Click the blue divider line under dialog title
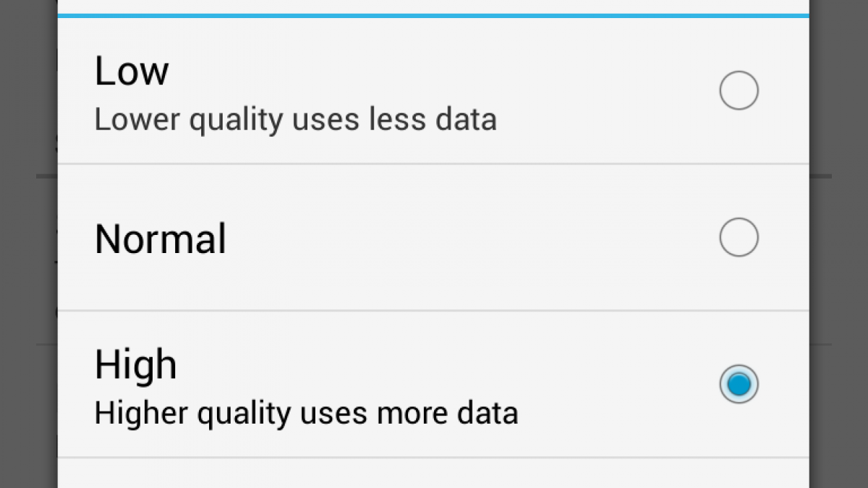868x488 pixels. point(434,15)
